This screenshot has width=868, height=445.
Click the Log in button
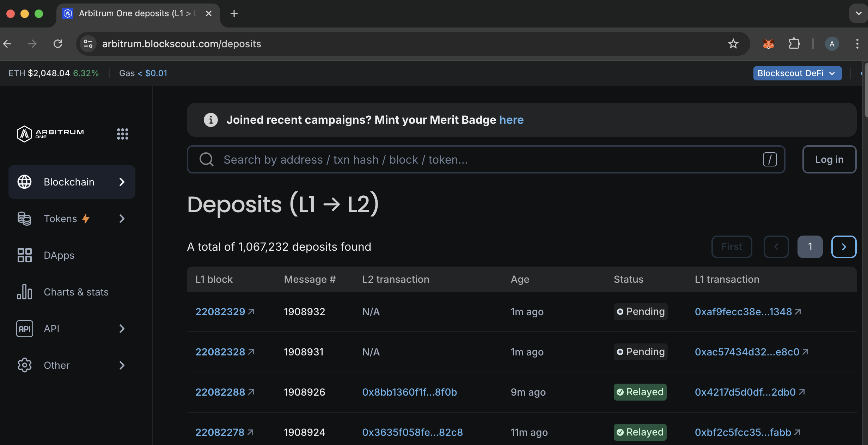[829, 159]
